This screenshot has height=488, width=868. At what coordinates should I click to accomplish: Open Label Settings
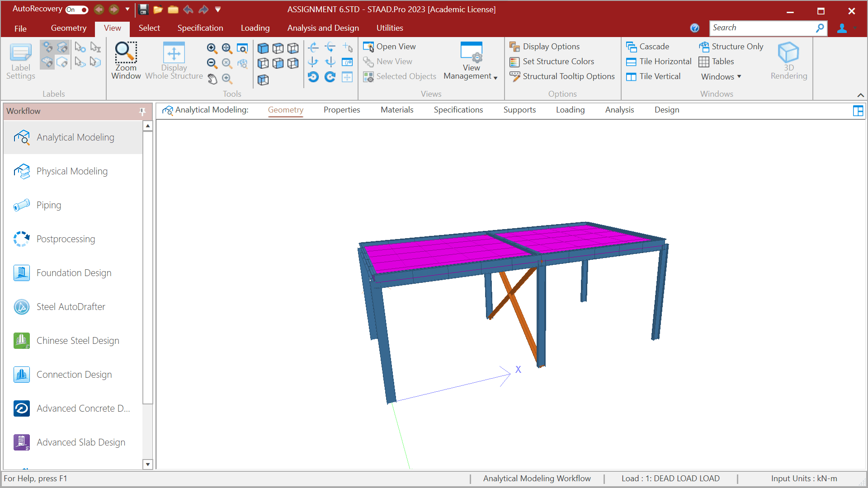(x=21, y=60)
